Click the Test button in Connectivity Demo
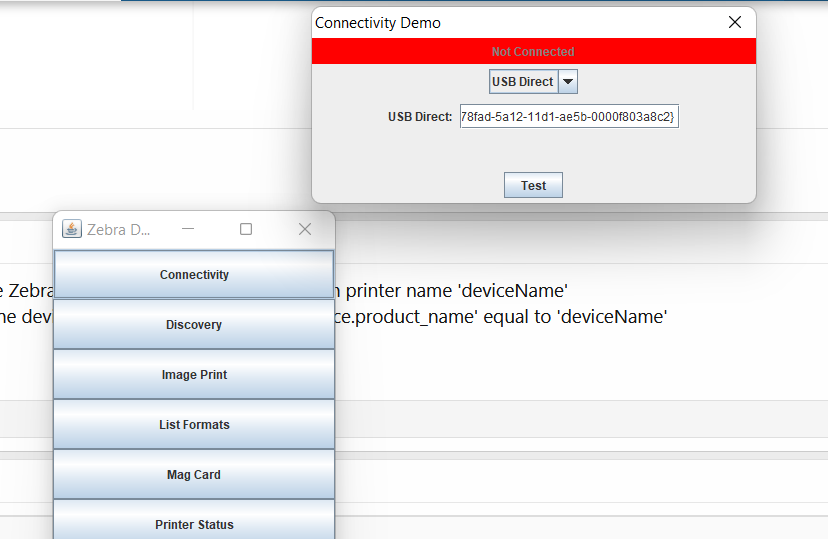 click(533, 185)
